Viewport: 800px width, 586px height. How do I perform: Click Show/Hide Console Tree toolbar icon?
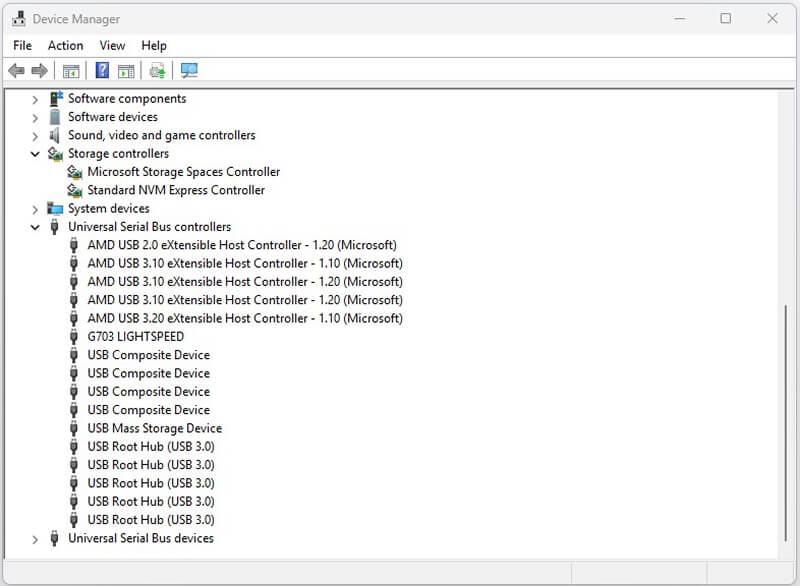click(71, 71)
